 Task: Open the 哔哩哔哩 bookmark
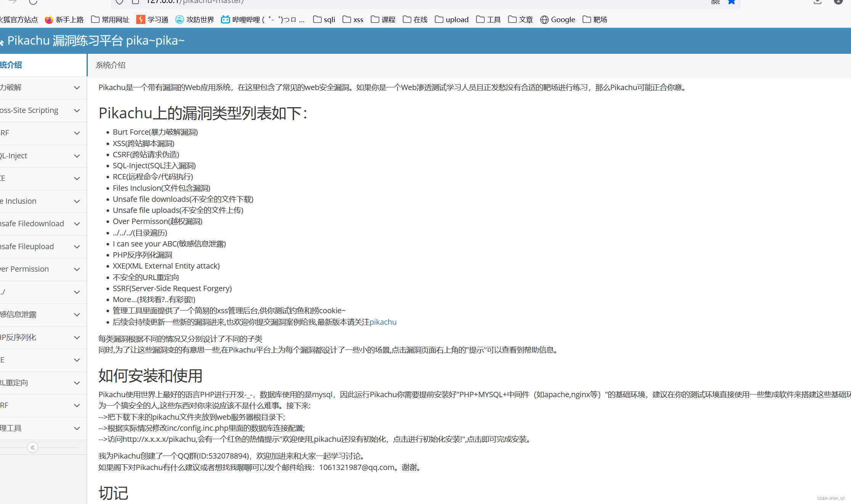coord(263,19)
